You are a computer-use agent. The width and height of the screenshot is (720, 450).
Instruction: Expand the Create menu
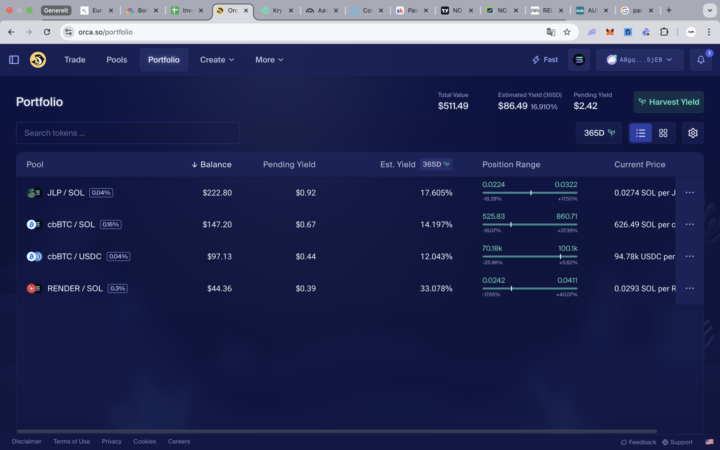pyautogui.click(x=217, y=60)
